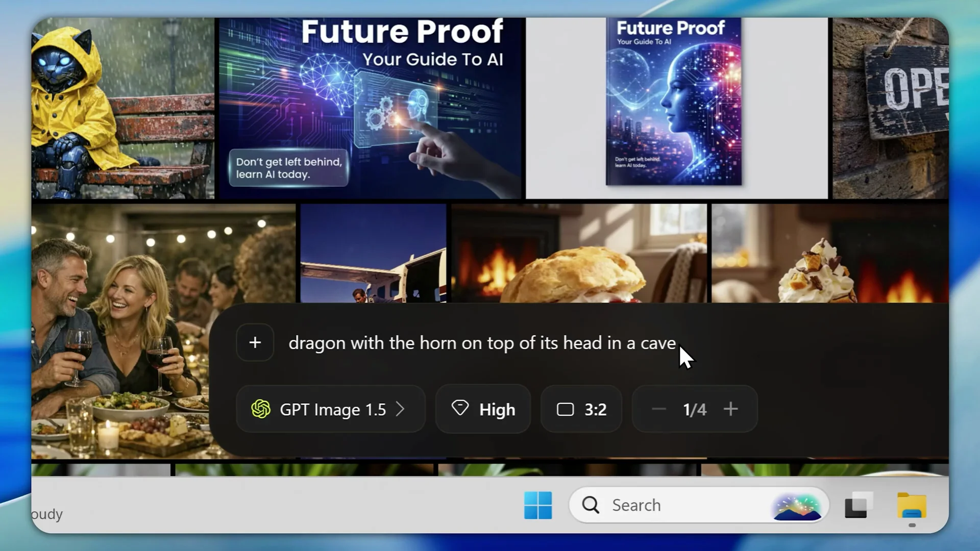Click the diamond icon beside High quality
The height and width of the screenshot is (551, 980).
pos(461,409)
